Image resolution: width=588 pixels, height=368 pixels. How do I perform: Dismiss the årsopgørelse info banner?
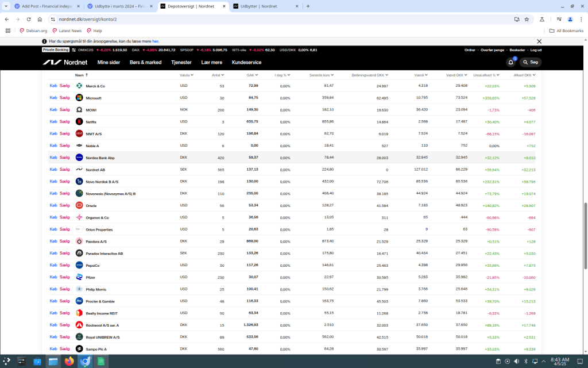pos(539,41)
